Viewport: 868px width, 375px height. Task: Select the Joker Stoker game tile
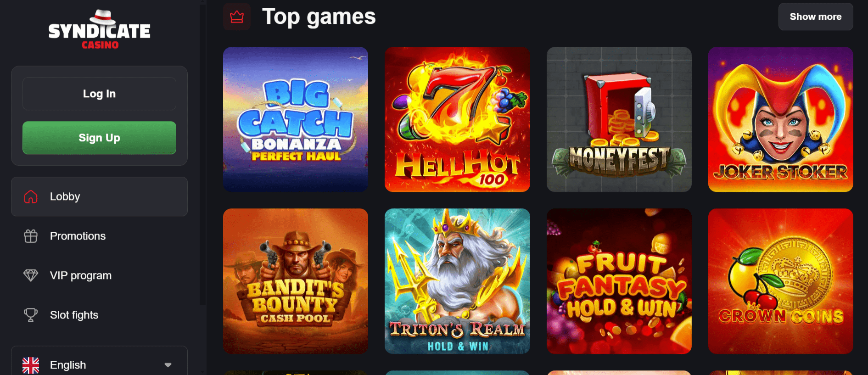[781, 119]
